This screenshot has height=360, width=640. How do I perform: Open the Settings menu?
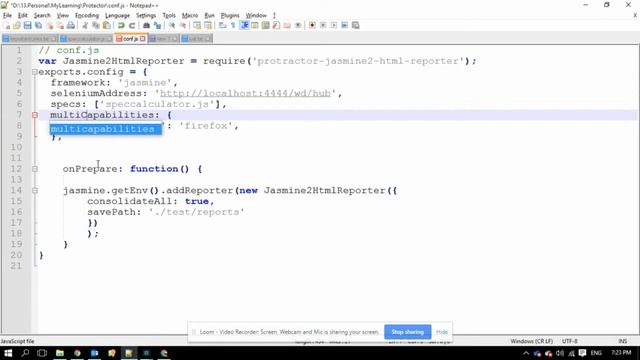146,15
